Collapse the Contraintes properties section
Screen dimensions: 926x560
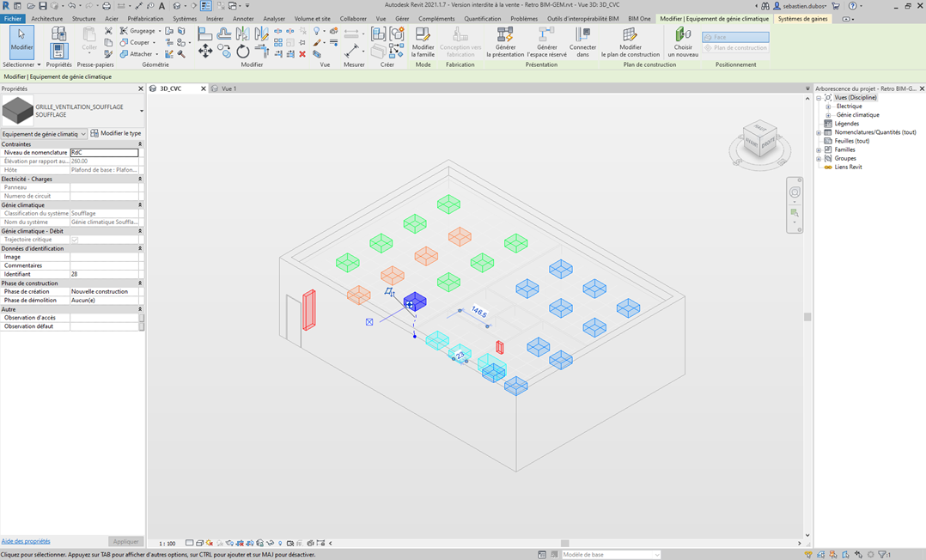pos(140,144)
